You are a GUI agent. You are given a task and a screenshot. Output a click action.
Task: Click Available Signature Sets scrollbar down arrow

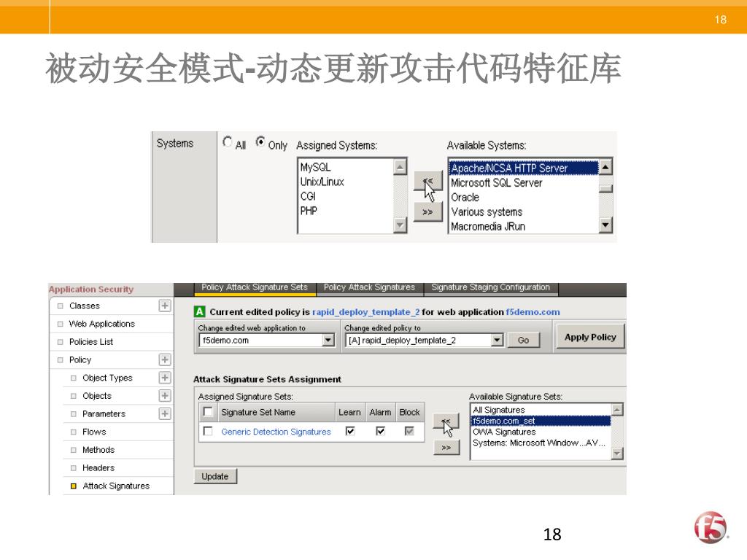pyautogui.click(x=617, y=454)
